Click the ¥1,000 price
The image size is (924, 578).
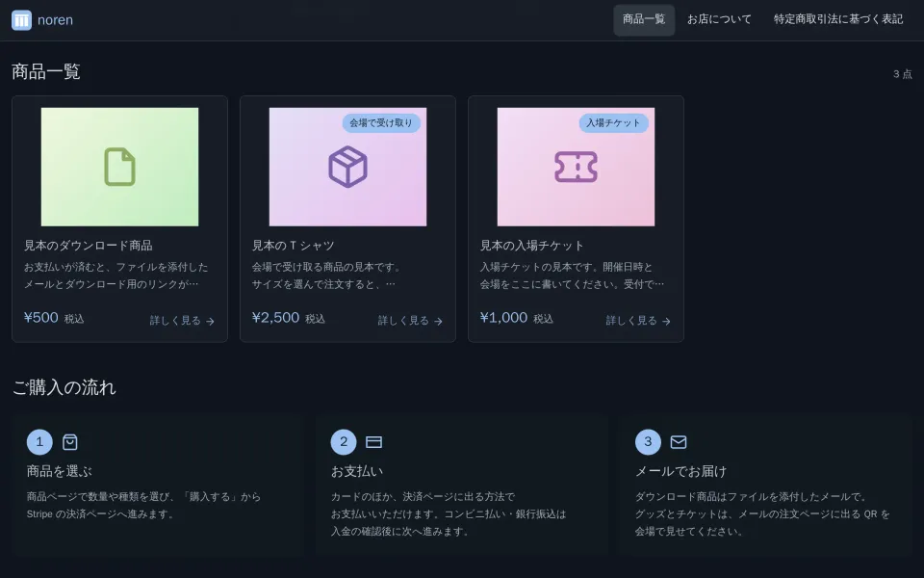(503, 317)
